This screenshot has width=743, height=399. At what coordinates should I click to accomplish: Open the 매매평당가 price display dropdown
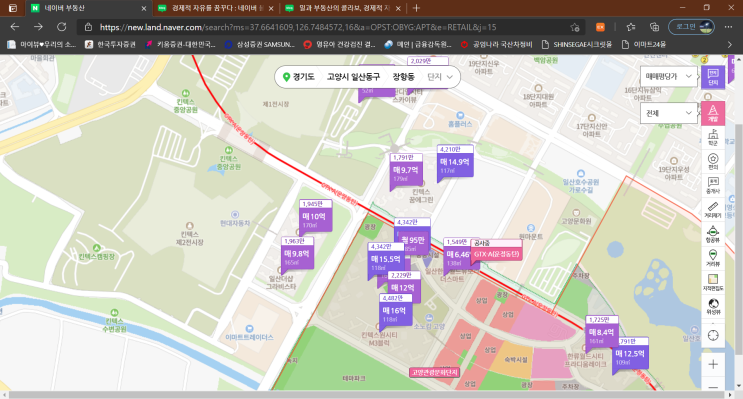pyautogui.click(x=669, y=76)
